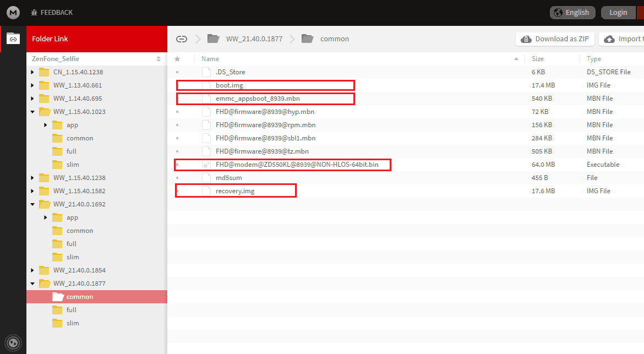Click the folder link sidebar icon
Image resolution: width=644 pixels, height=354 pixels.
[x=13, y=39]
